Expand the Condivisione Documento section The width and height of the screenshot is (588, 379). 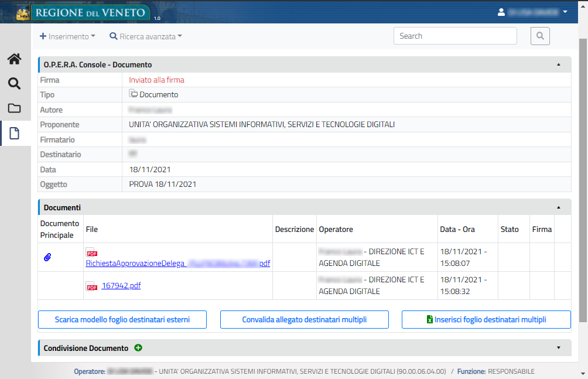558,348
